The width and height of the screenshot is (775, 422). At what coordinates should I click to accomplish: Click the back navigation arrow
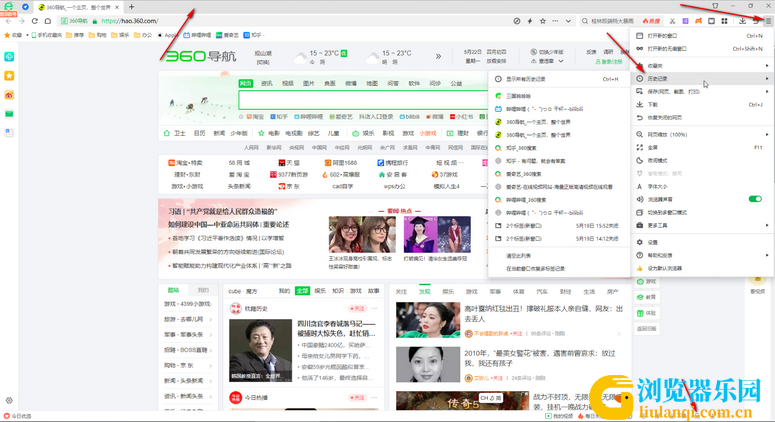8,21
